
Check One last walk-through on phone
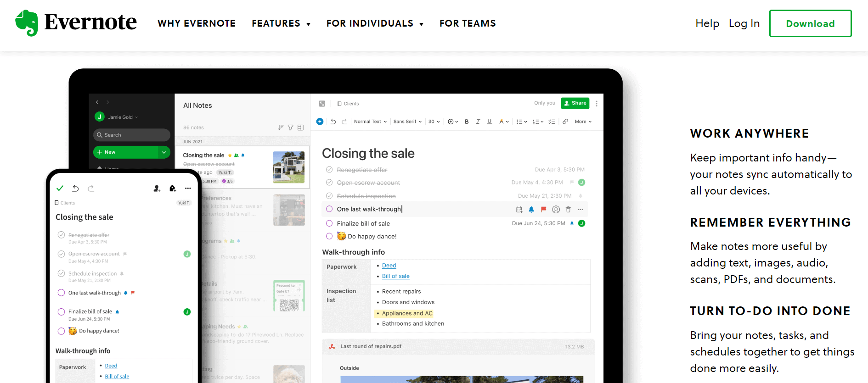click(x=61, y=293)
